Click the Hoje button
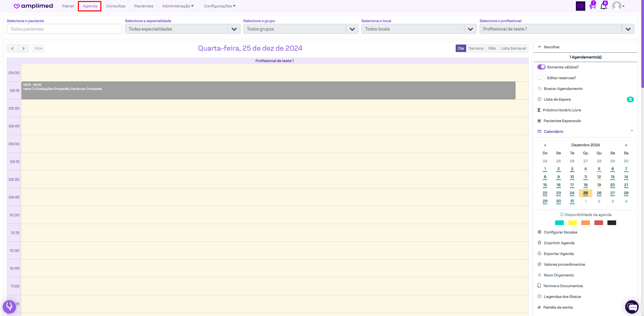 pyautogui.click(x=38, y=48)
